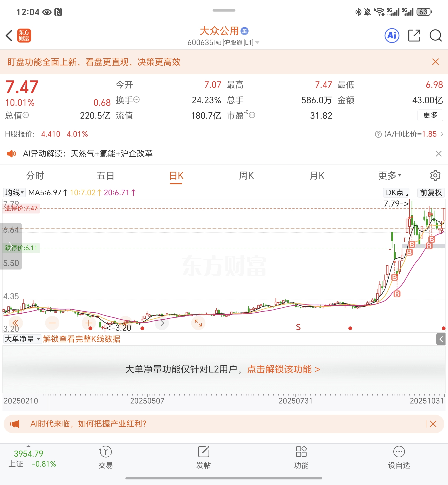448x485 pixels.
Task: Open the 大单净量 indicator dropdown
Action: point(22,339)
